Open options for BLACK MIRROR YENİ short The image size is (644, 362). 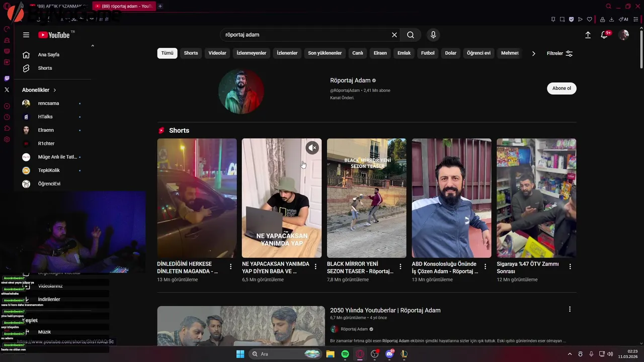point(400,266)
